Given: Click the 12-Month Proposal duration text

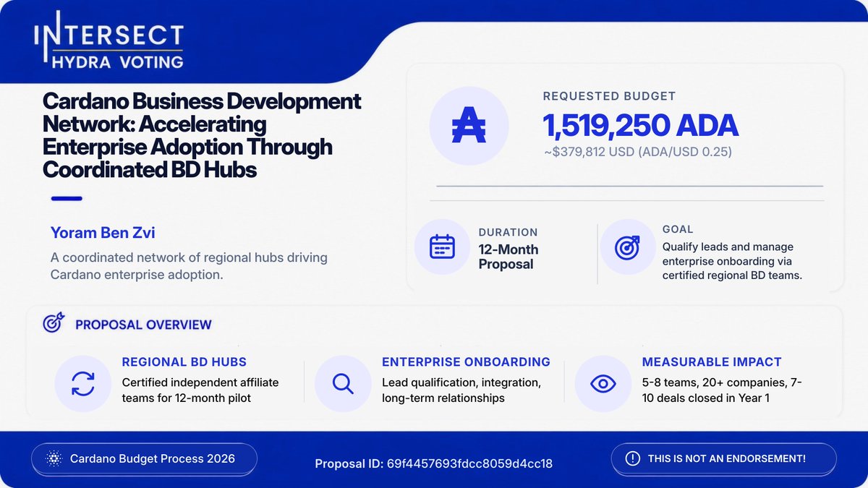Looking at the screenshot, I should [x=509, y=257].
